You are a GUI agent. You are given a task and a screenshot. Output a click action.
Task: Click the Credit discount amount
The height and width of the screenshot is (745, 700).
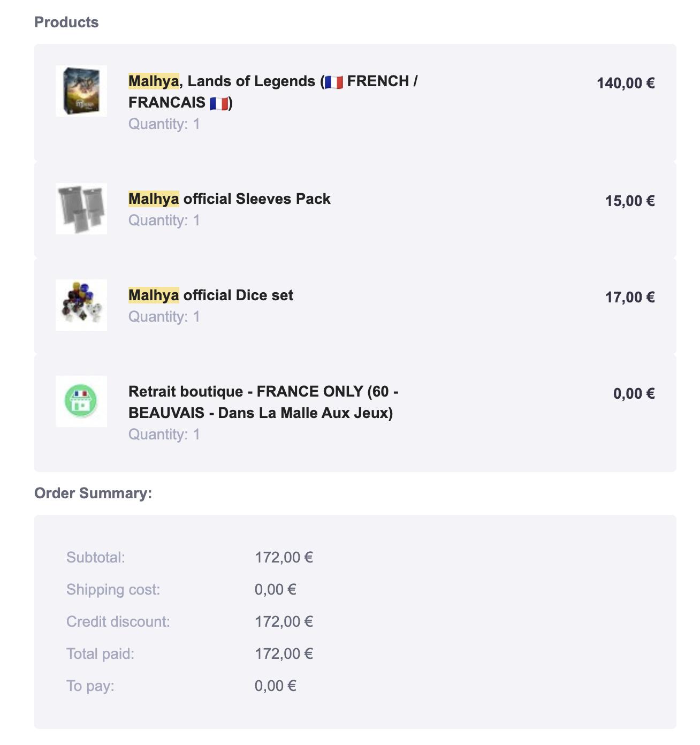click(x=284, y=621)
